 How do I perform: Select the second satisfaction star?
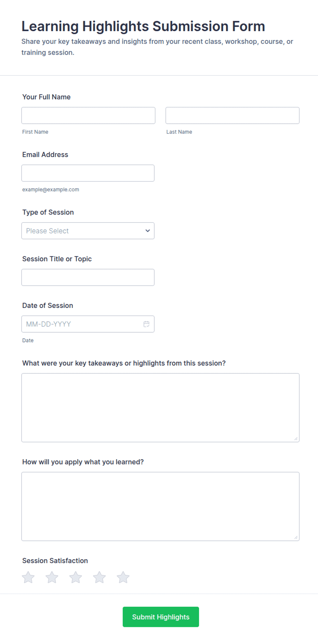(52, 577)
